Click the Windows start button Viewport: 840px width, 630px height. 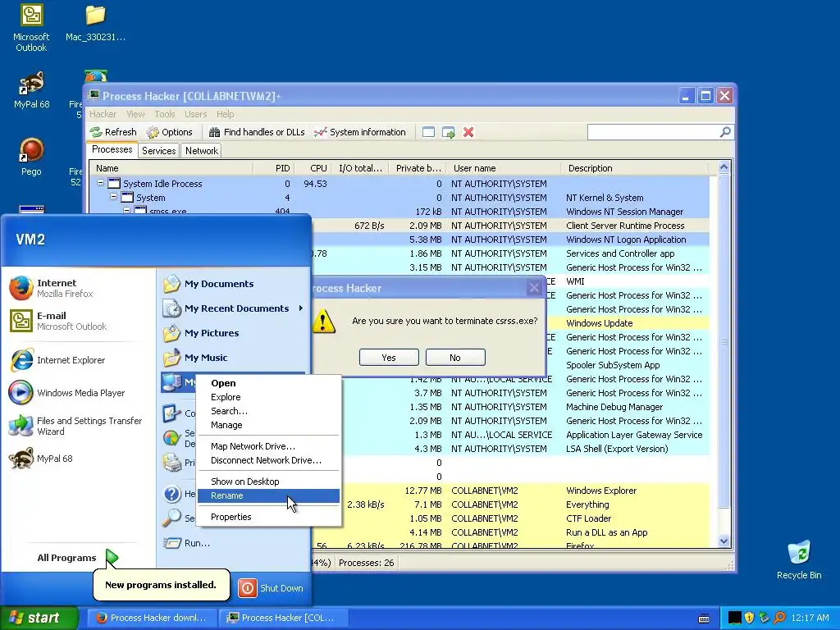(x=39, y=618)
